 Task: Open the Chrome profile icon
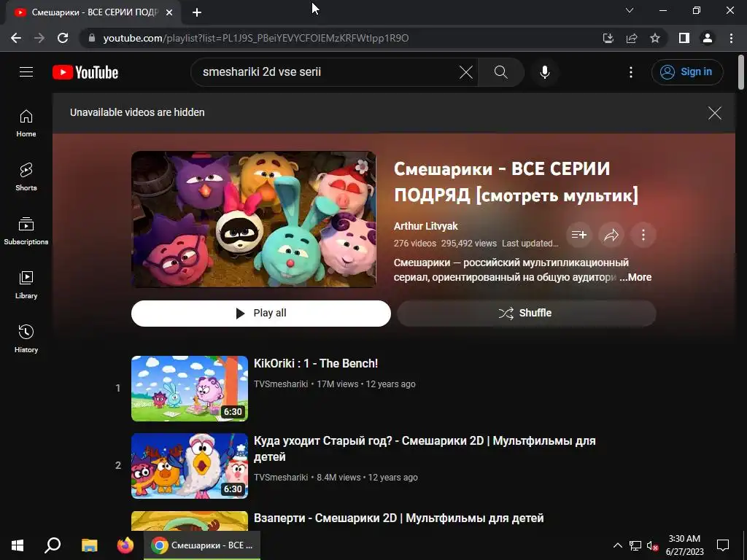[708, 38]
